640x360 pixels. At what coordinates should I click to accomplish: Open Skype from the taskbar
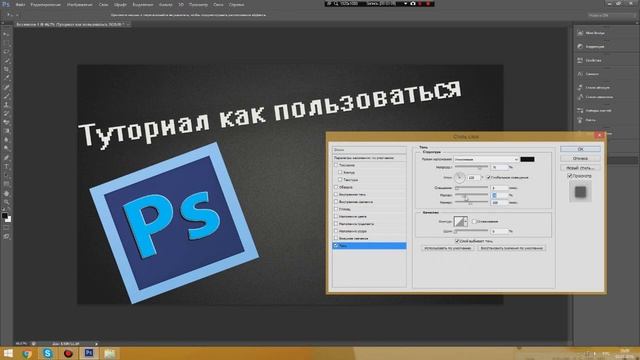click(48, 353)
